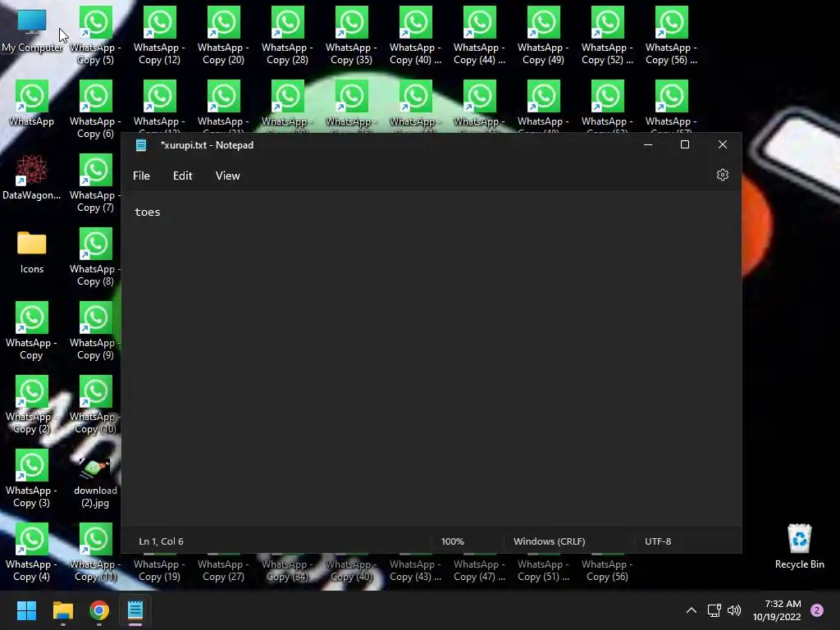Image resolution: width=840 pixels, height=630 pixels.
Task: Click the UTF-8 encoding indicator
Action: [658, 541]
